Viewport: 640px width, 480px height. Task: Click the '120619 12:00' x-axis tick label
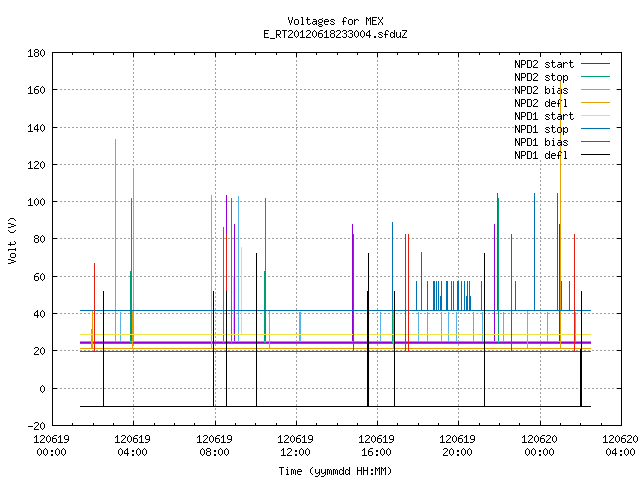[295, 446]
